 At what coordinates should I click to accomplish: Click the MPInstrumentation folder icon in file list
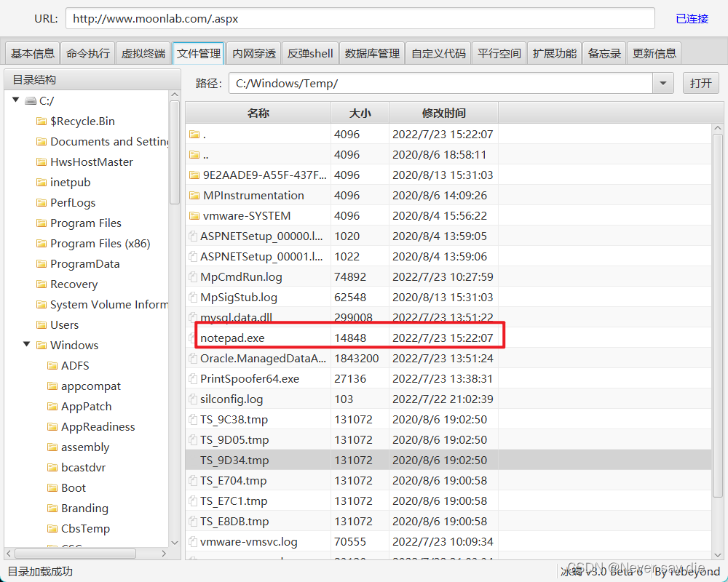(x=194, y=196)
